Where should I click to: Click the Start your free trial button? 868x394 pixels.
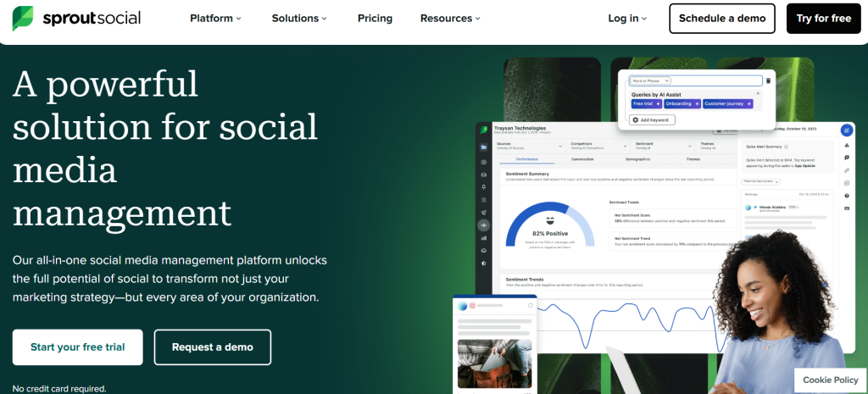(x=77, y=347)
